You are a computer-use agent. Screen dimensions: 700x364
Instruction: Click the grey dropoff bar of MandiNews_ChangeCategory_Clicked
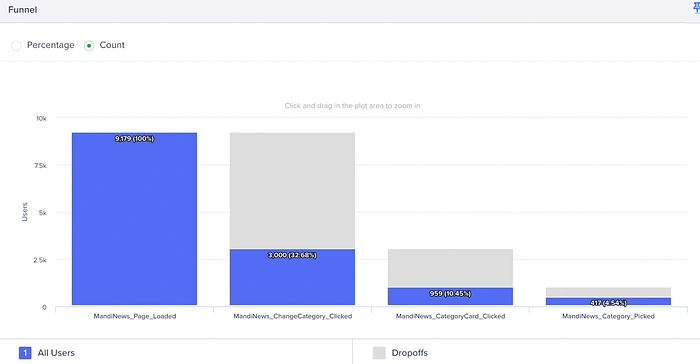pyautogui.click(x=292, y=190)
